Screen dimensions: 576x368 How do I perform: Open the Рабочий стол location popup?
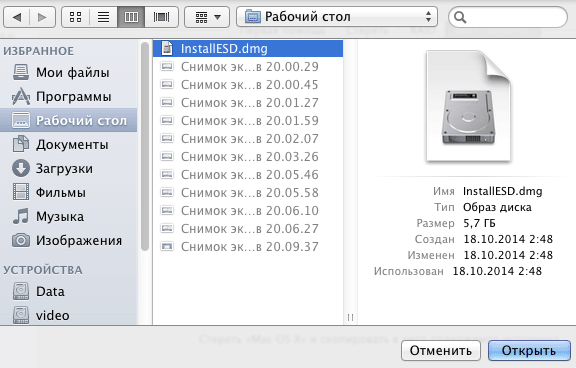pyautogui.click(x=337, y=17)
